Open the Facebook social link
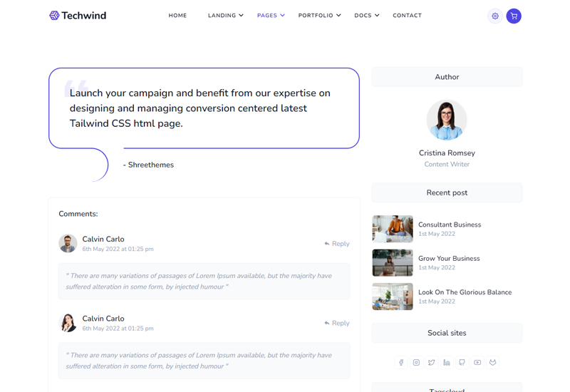 (x=401, y=362)
